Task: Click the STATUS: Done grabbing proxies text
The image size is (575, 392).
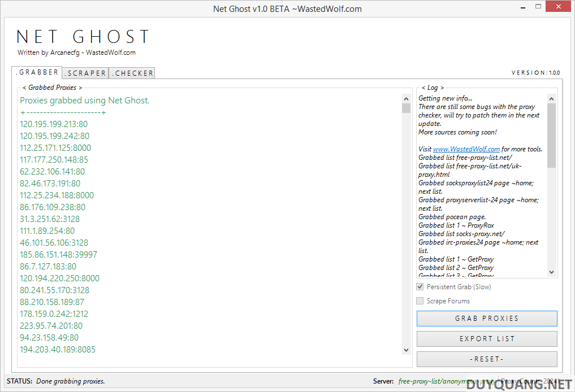Action: tap(60, 381)
